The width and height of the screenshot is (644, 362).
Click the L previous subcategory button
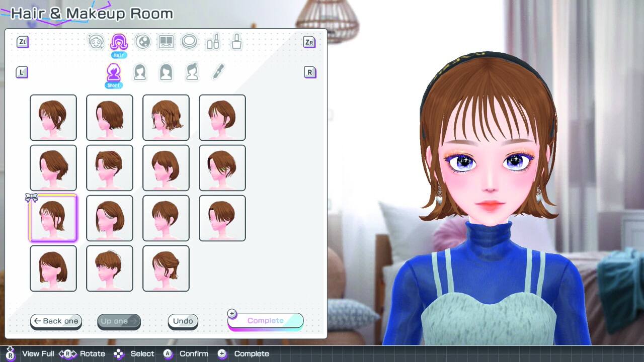point(22,72)
